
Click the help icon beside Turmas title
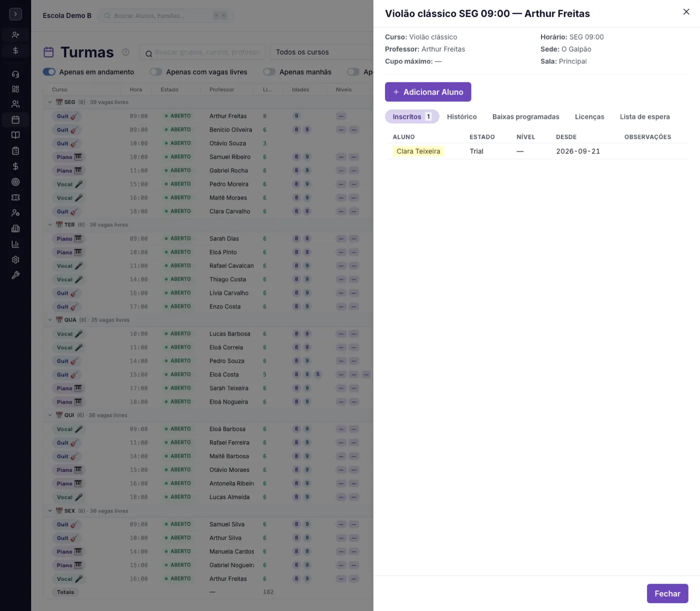coord(126,52)
